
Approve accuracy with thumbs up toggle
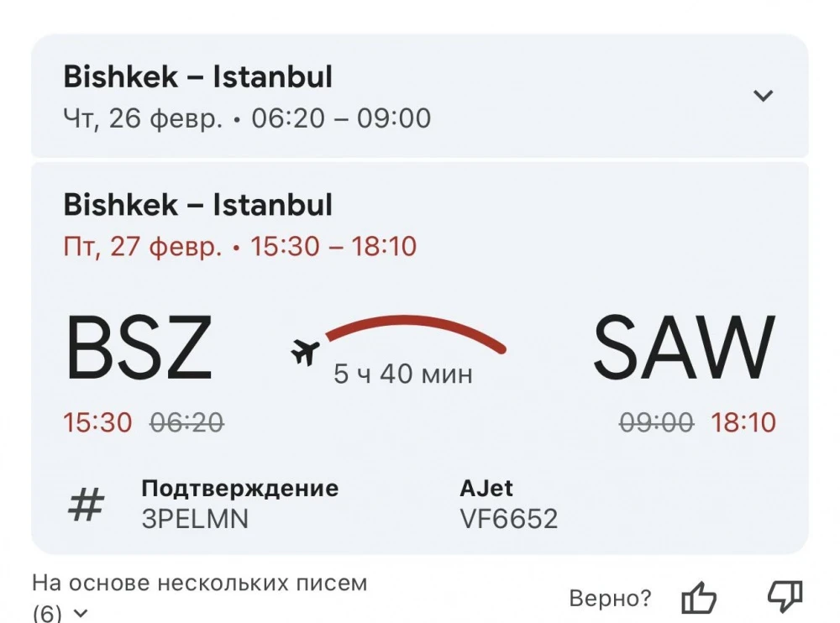click(700, 596)
